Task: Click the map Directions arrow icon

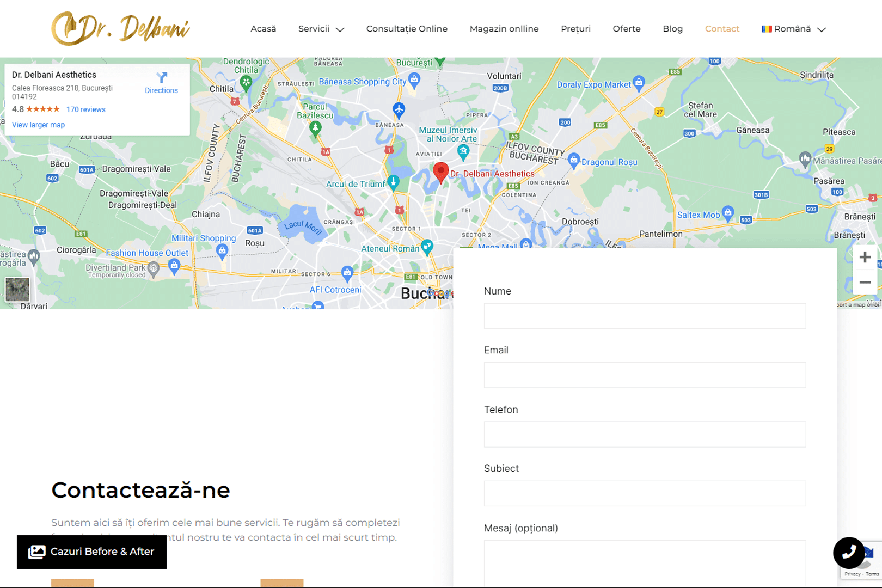Action: tap(162, 78)
